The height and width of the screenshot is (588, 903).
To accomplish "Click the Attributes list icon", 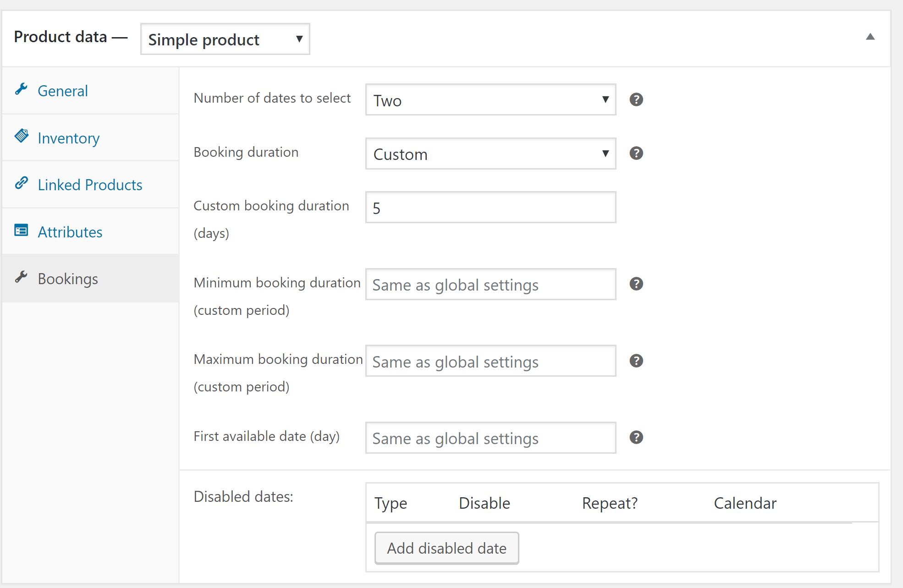I will click(21, 230).
